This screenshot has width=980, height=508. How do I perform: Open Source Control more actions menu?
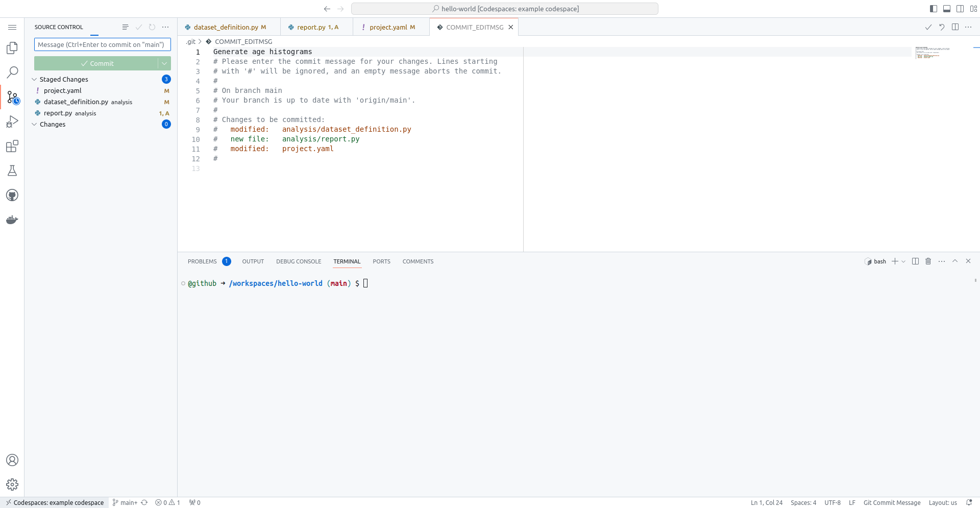165,27
